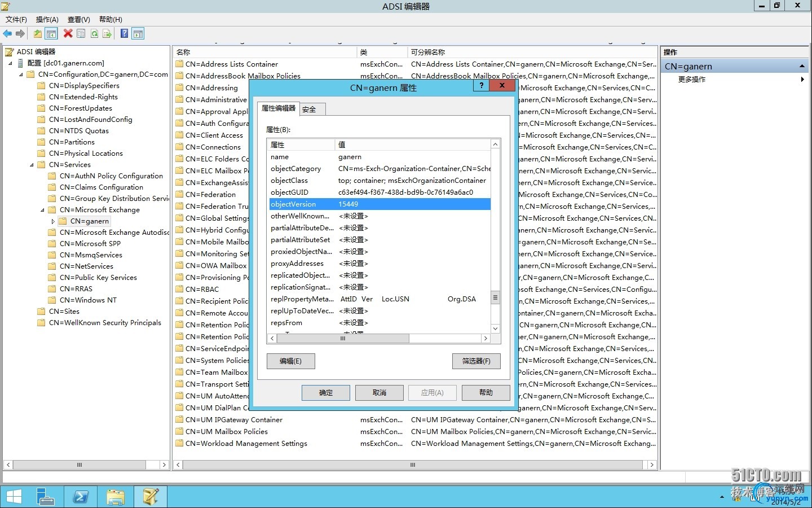Image resolution: width=812 pixels, height=508 pixels.
Task: Click the blue Help question-mark toolbar icon
Action: tap(124, 33)
